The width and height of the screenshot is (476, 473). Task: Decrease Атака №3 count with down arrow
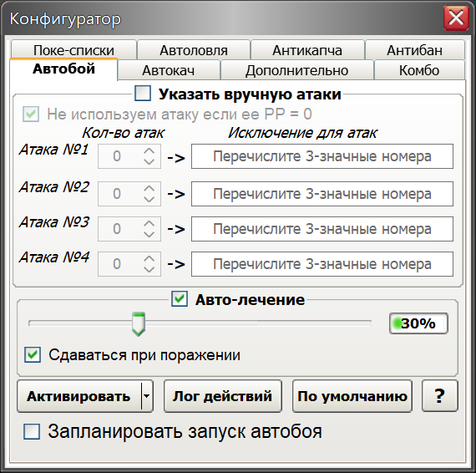[149, 234]
